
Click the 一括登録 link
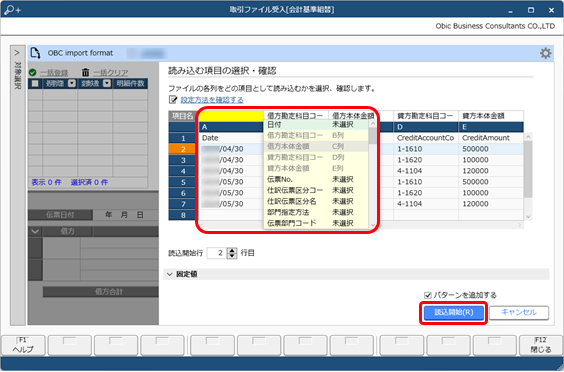54,73
